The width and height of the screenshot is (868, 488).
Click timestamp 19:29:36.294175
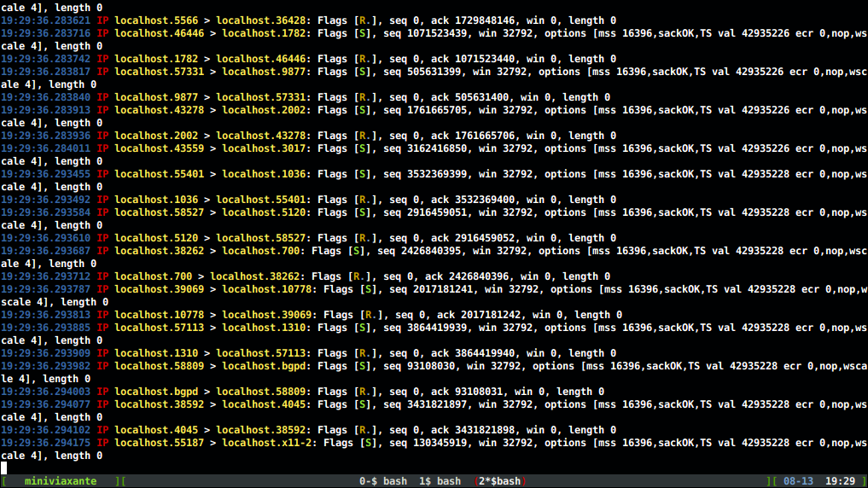pyautogui.click(x=45, y=443)
